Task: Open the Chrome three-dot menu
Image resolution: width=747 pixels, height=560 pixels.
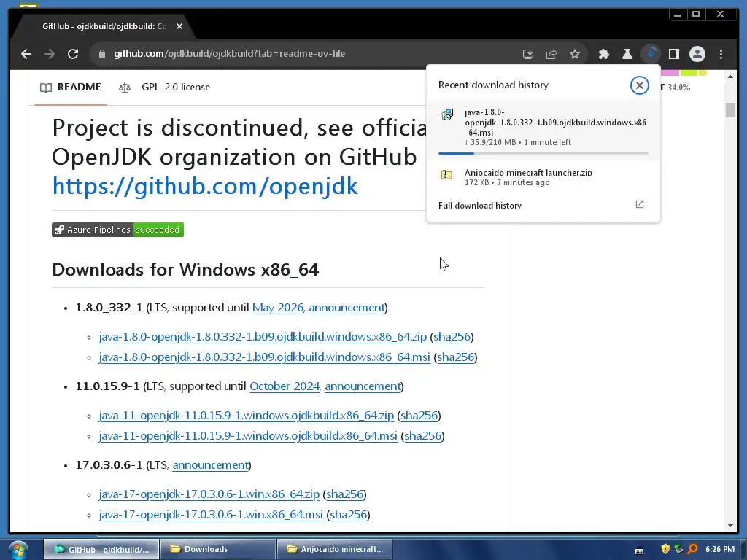Action: (721, 54)
